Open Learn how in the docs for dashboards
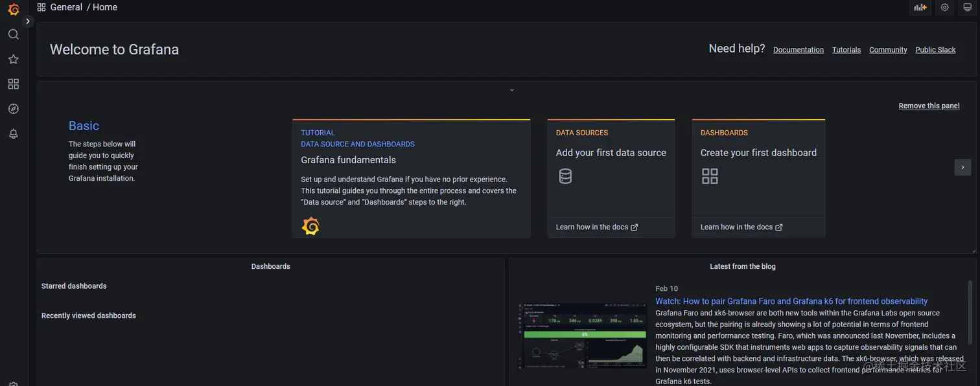 click(741, 227)
